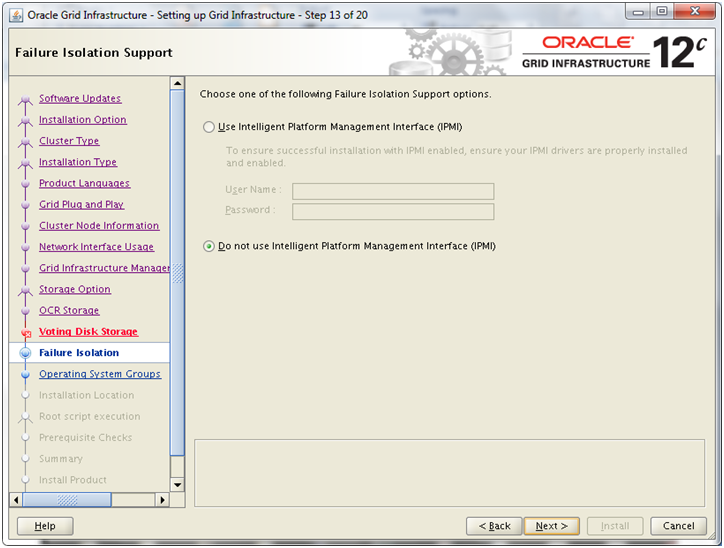Go to Operating System Groups step
This screenshot has width=724, height=548.
pyautogui.click(x=100, y=374)
